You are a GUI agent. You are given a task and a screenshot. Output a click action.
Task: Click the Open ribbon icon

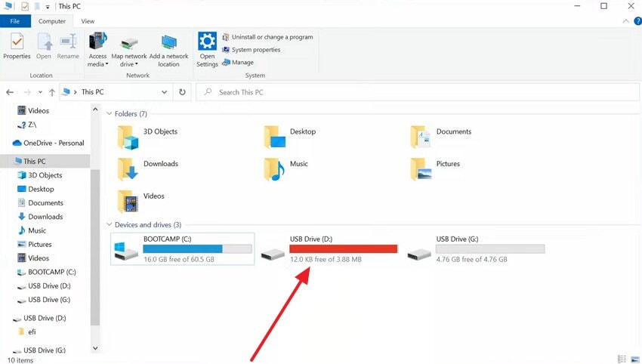click(x=44, y=46)
